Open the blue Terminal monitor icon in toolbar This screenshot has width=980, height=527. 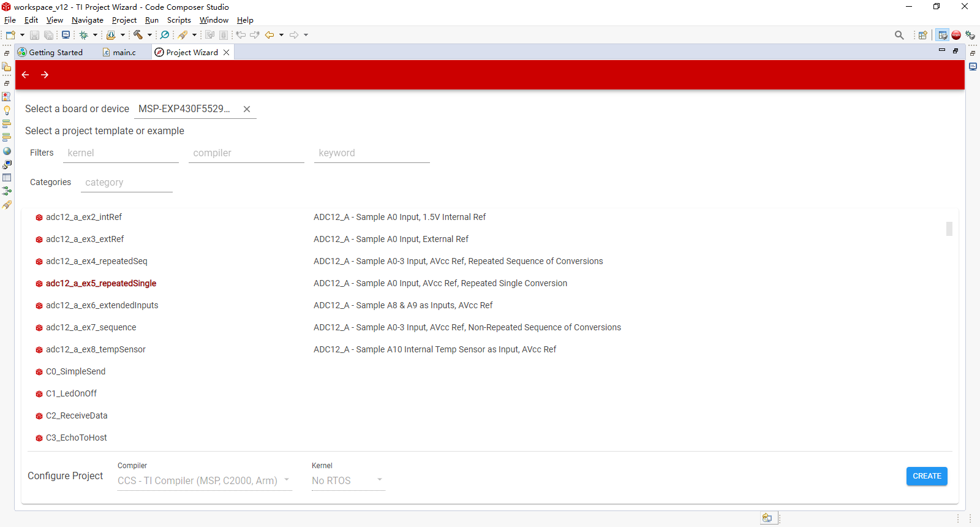click(66, 35)
